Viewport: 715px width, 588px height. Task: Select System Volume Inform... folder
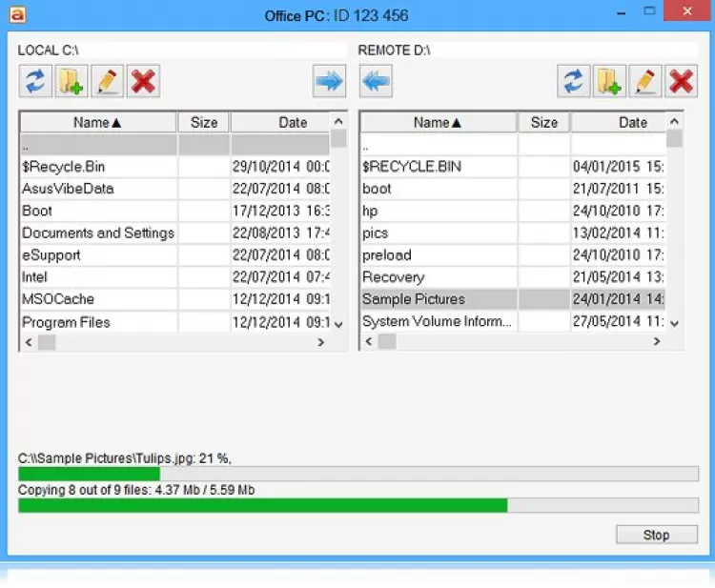pos(514,321)
